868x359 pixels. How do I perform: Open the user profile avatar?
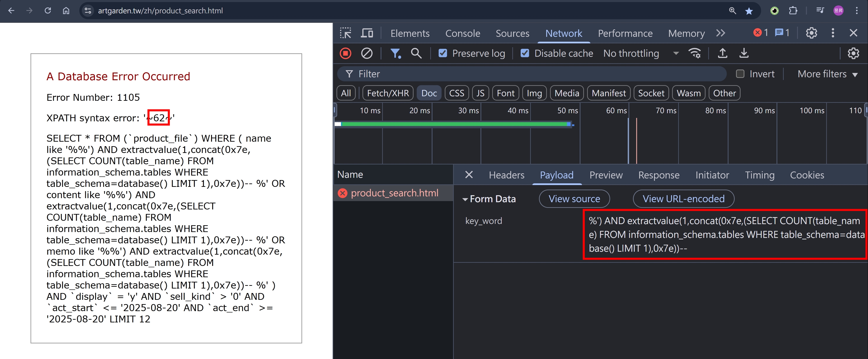[x=838, y=11]
